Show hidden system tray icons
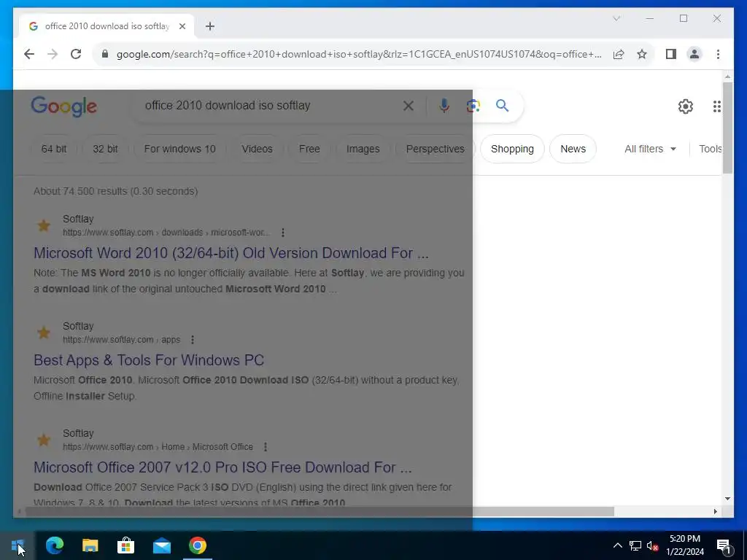This screenshot has height=560, width=747. [617, 545]
